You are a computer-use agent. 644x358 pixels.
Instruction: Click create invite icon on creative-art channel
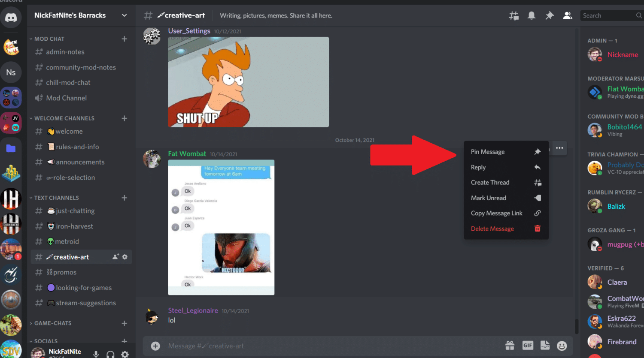pyautogui.click(x=115, y=257)
